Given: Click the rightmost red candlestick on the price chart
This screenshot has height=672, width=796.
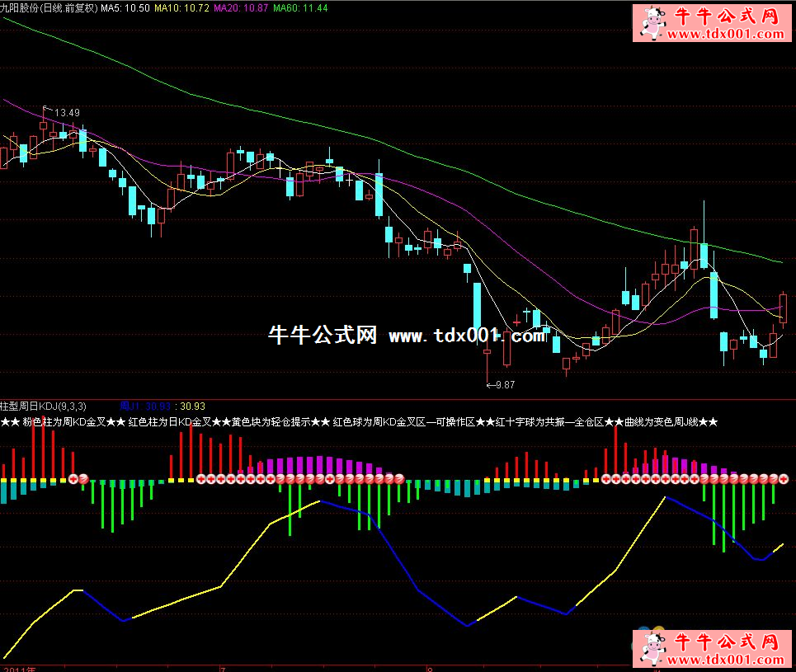Looking at the screenshot, I should [783, 308].
